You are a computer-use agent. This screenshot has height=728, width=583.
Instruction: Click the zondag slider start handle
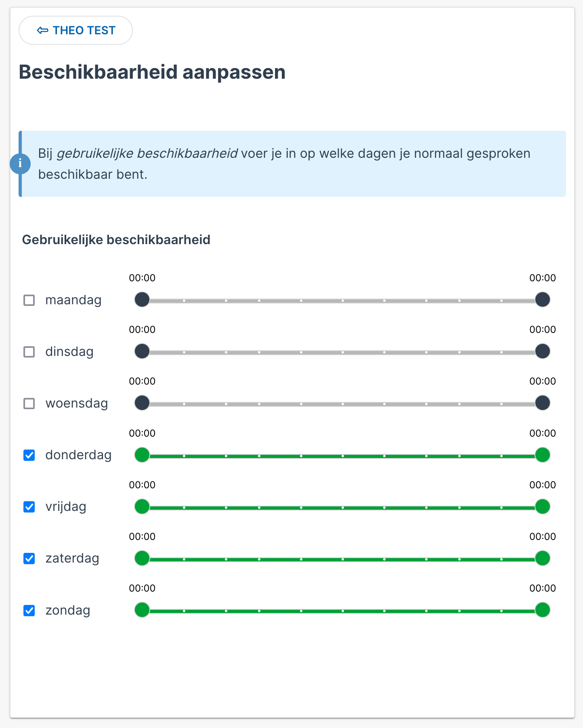(142, 610)
